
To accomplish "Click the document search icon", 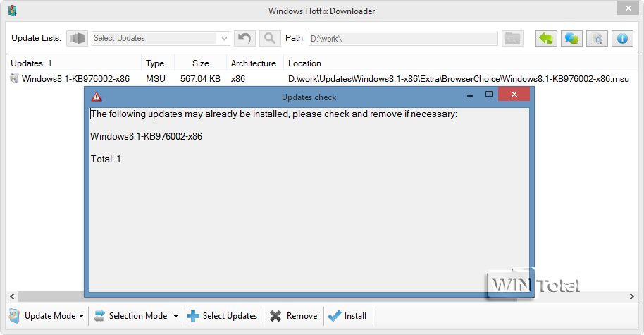I will point(597,39).
